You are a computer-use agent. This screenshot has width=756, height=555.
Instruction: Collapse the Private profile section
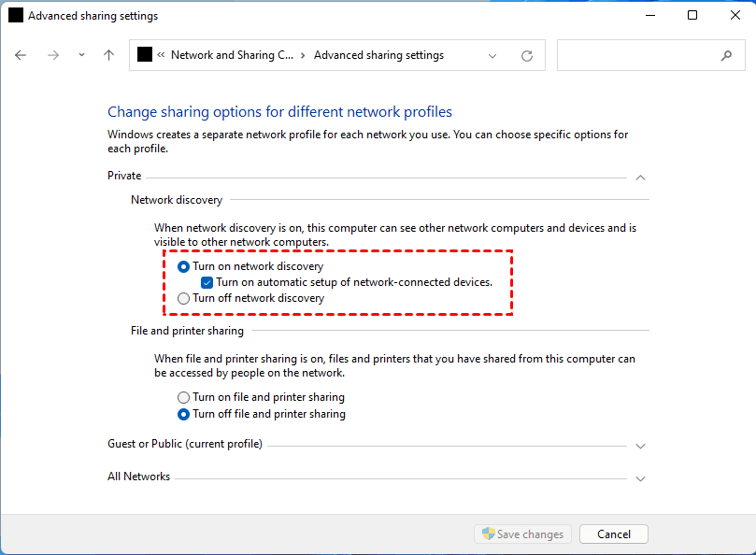point(640,177)
